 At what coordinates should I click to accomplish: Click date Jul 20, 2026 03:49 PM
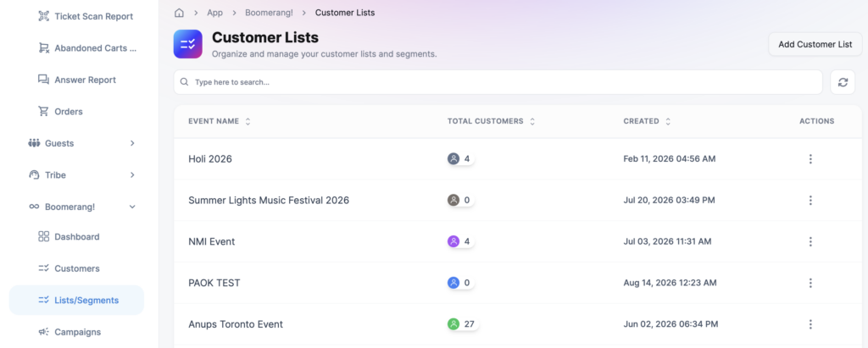click(x=669, y=201)
